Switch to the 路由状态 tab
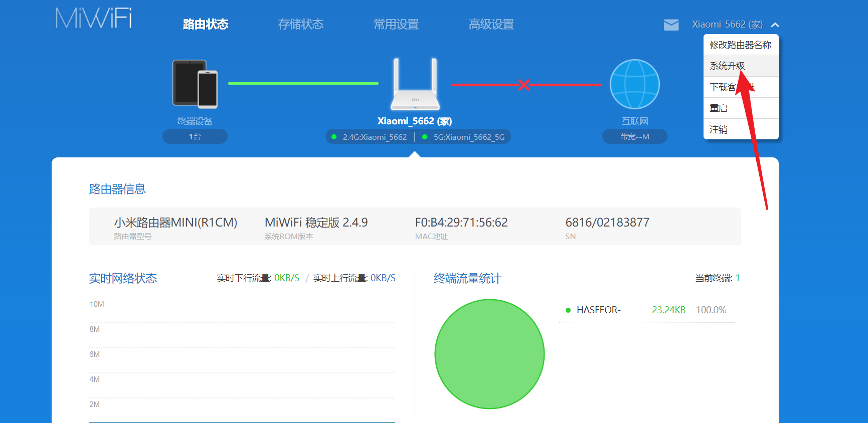 (206, 24)
